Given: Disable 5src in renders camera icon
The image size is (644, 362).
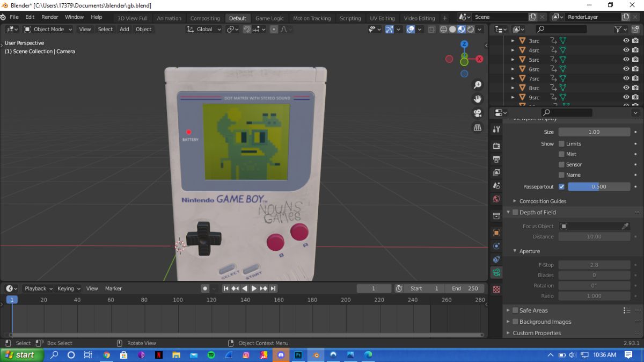Looking at the screenshot, I should [635, 60].
